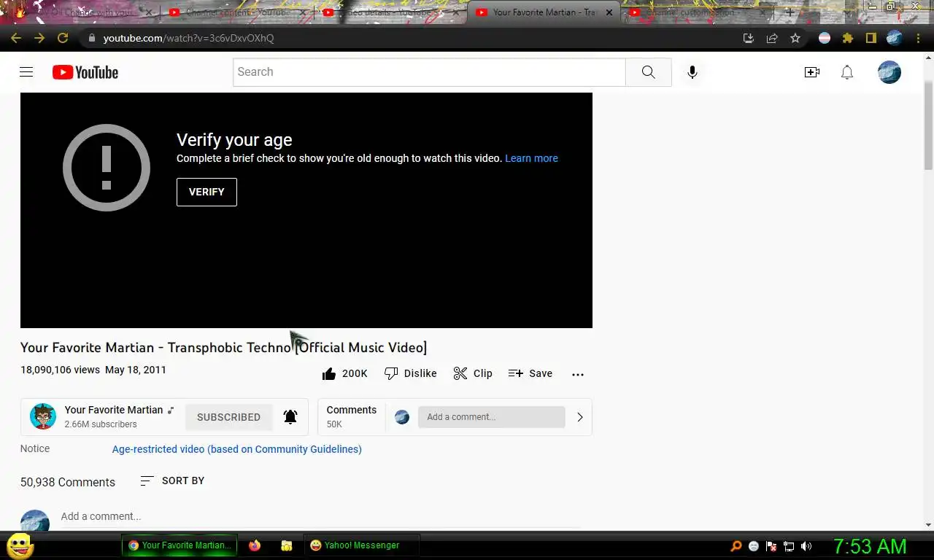
Task: Change channel notification bell setting
Action: click(x=290, y=417)
